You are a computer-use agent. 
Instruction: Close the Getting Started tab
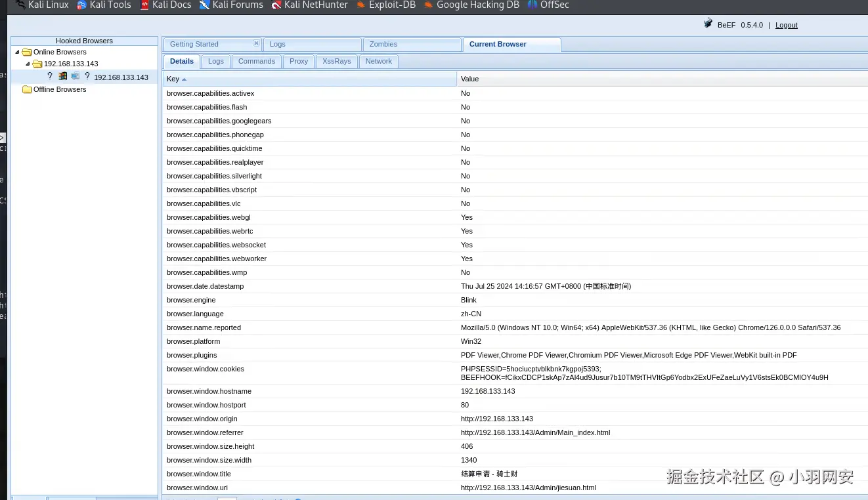tap(256, 43)
